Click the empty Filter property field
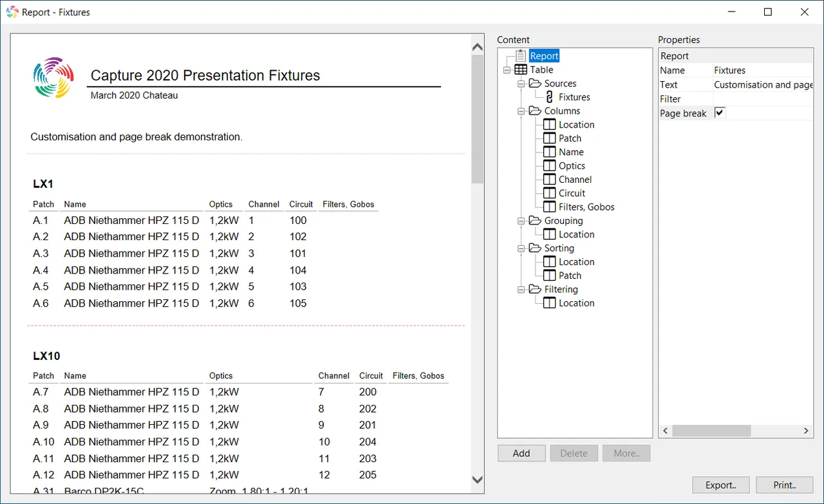The image size is (824, 504). (763, 98)
